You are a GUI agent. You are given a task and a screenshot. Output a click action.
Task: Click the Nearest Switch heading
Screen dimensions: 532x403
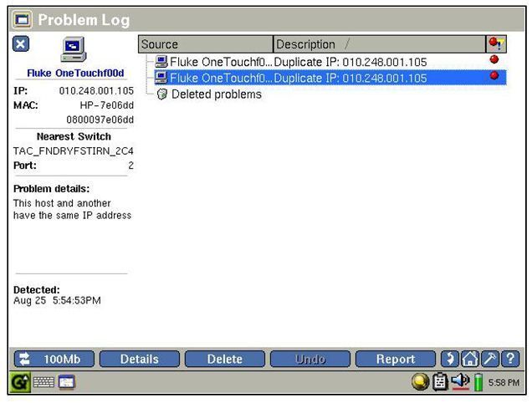click(x=74, y=136)
